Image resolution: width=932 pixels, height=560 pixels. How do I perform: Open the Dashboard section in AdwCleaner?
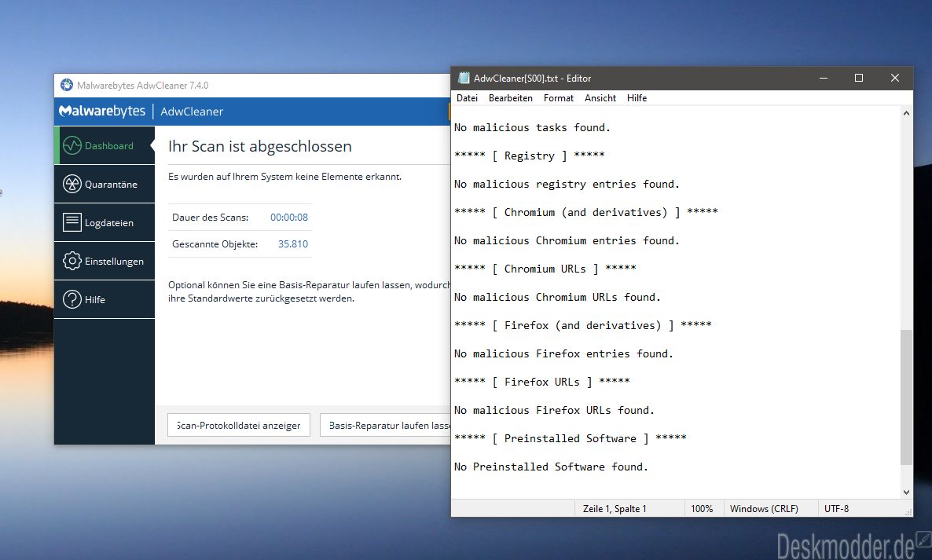(x=105, y=145)
